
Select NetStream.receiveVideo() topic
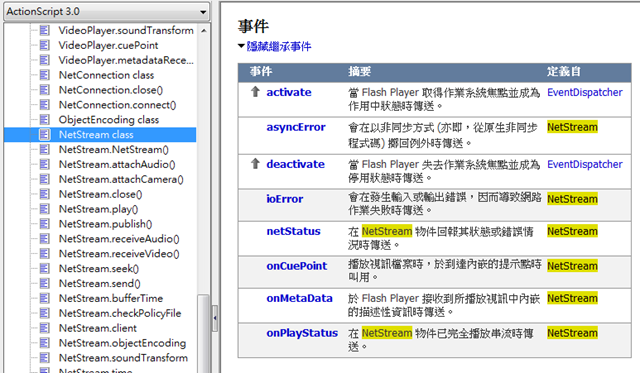[119, 254]
